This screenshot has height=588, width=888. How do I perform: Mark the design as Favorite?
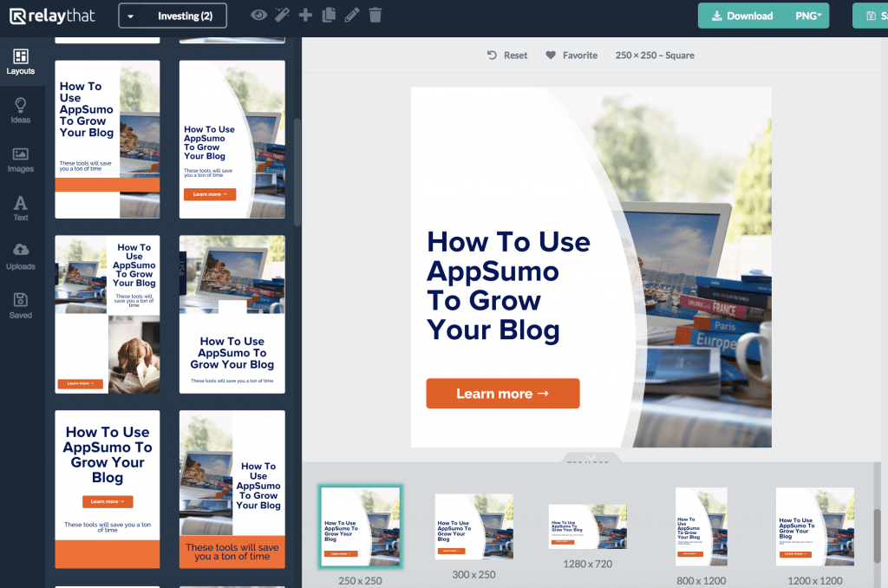click(x=571, y=55)
